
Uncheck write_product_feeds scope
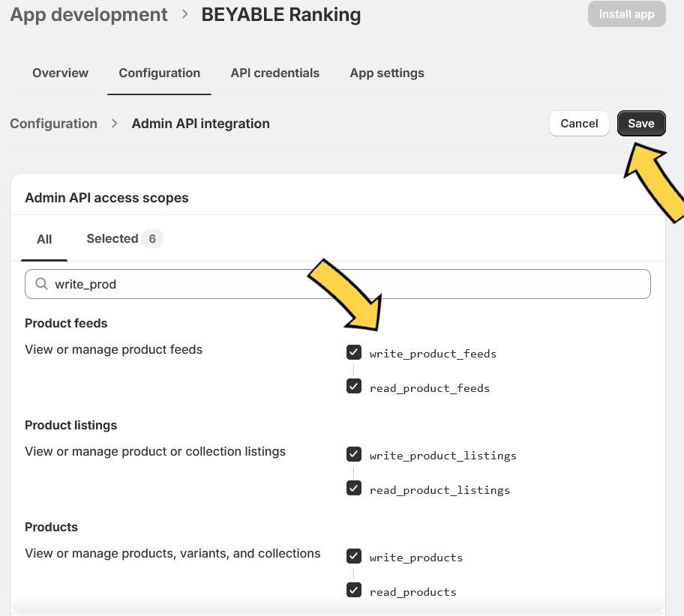pos(354,352)
